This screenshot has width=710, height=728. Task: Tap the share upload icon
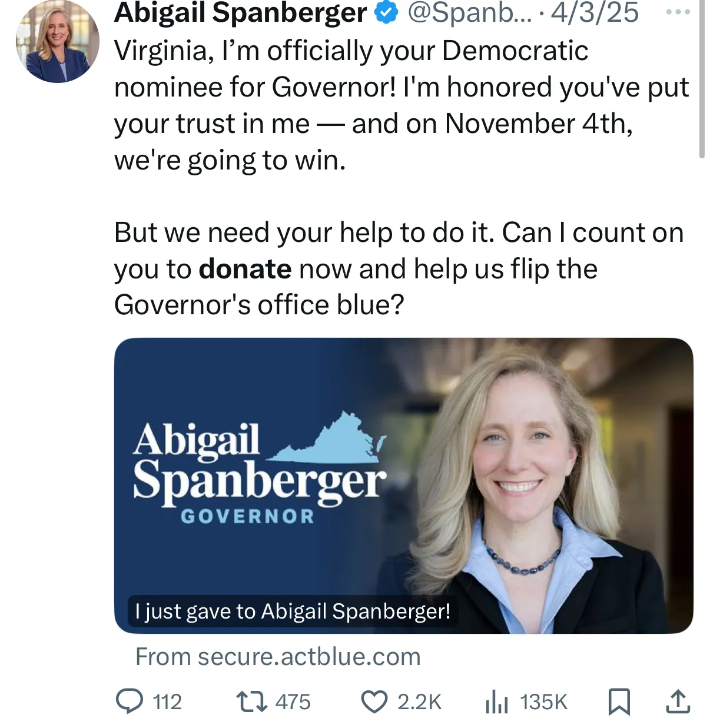[678, 702]
